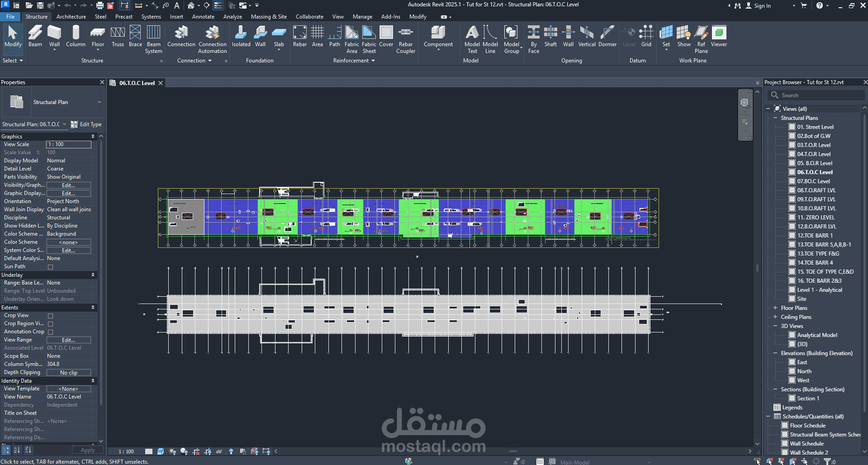
Task: Toggle the Show work plane button
Action: 683,36
